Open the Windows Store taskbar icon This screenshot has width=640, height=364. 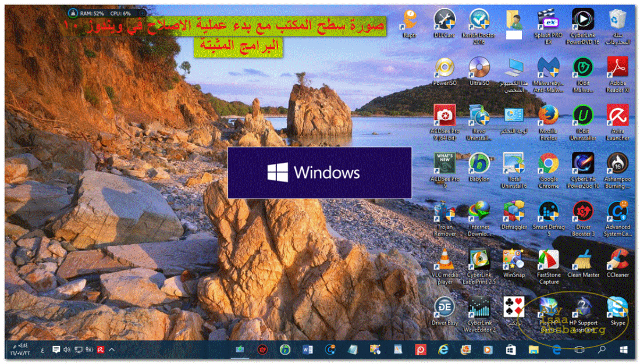(511, 349)
